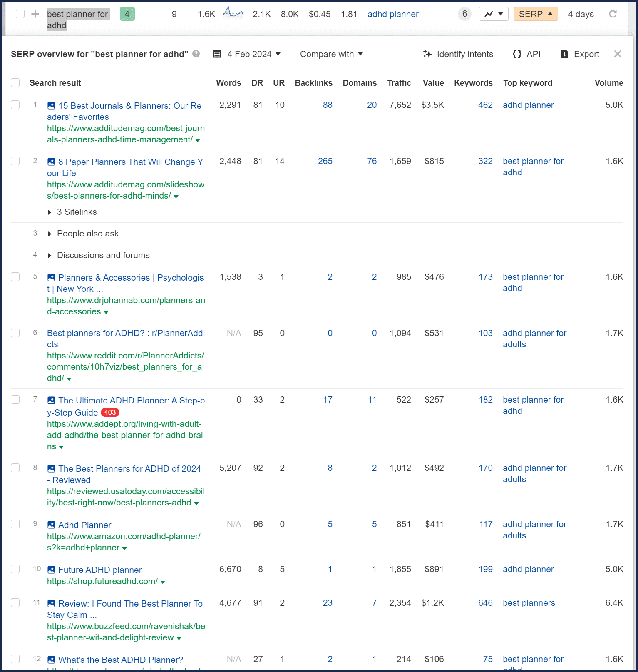This screenshot has width=638, height=672.
Task: Check the box for the Reddit PlannerAddicts result
Action: (x=15, y=333)
